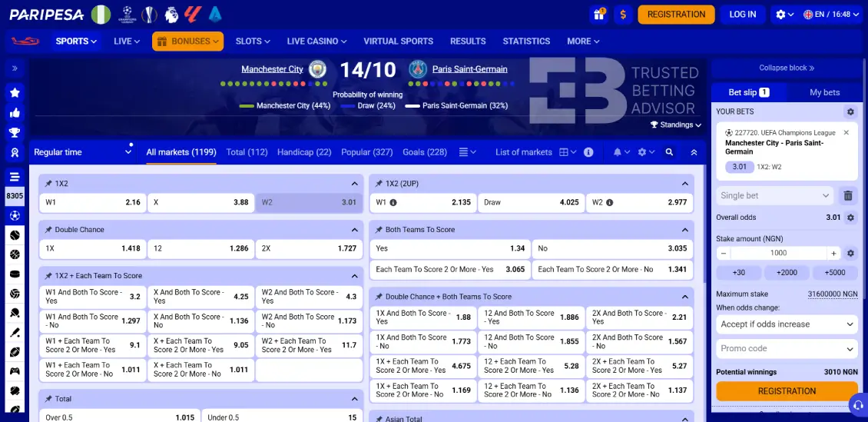
Task: Open stake amount settings gear
Action: [x=851, y=253]
